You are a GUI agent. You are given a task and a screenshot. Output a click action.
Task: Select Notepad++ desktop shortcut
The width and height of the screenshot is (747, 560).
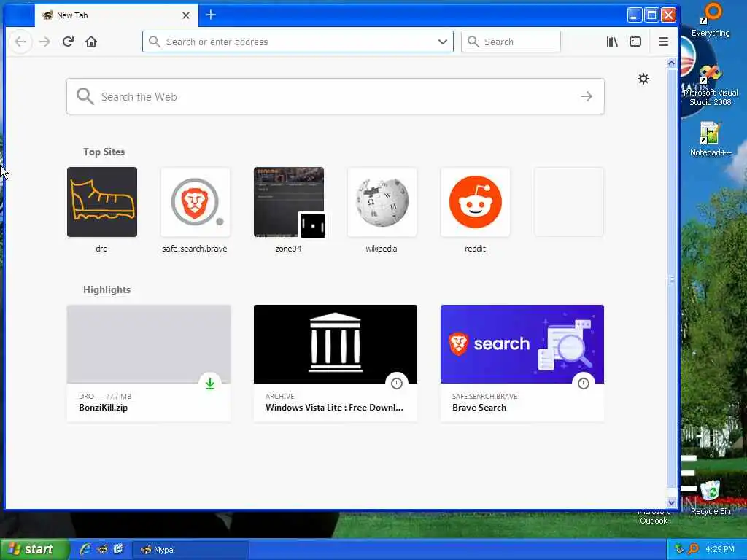(x=711, y=139)
